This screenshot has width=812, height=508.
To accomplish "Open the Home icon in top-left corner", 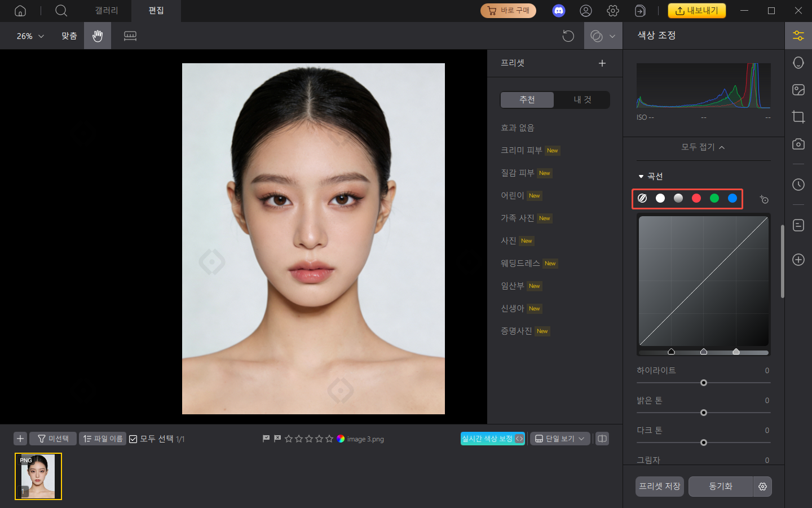I will [x=20, y=11].
